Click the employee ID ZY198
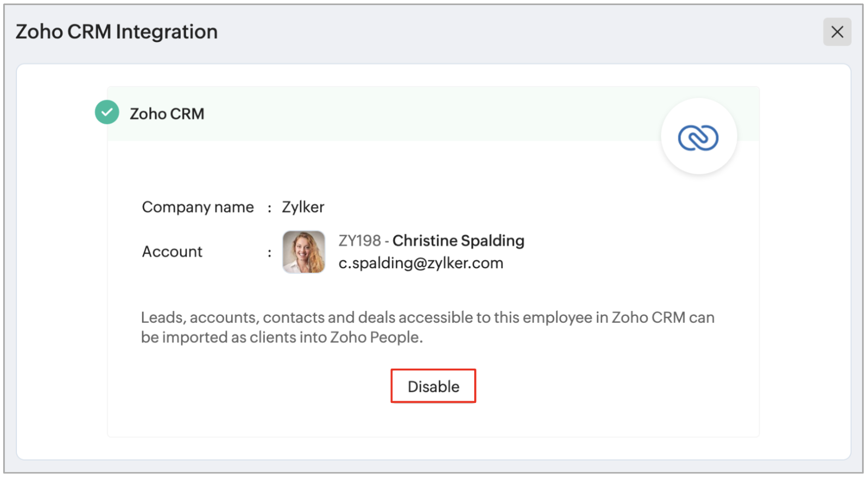This screenshot has height=478, width=868. pos(359,241)
